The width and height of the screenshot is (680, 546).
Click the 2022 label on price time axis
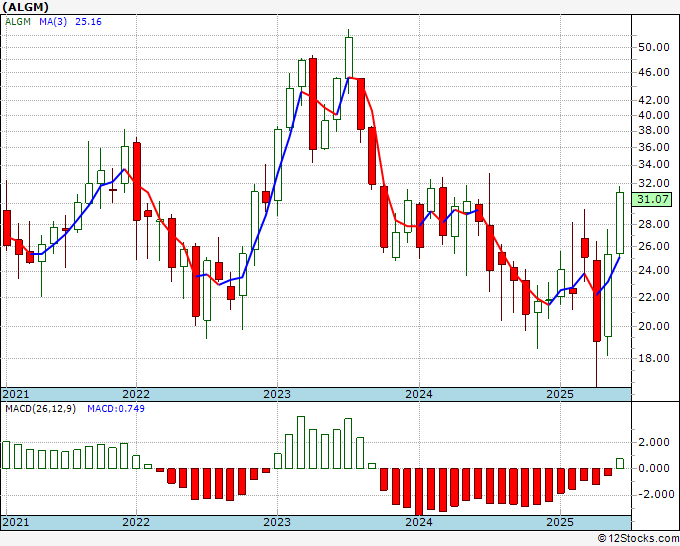click(x=136, y=394)
